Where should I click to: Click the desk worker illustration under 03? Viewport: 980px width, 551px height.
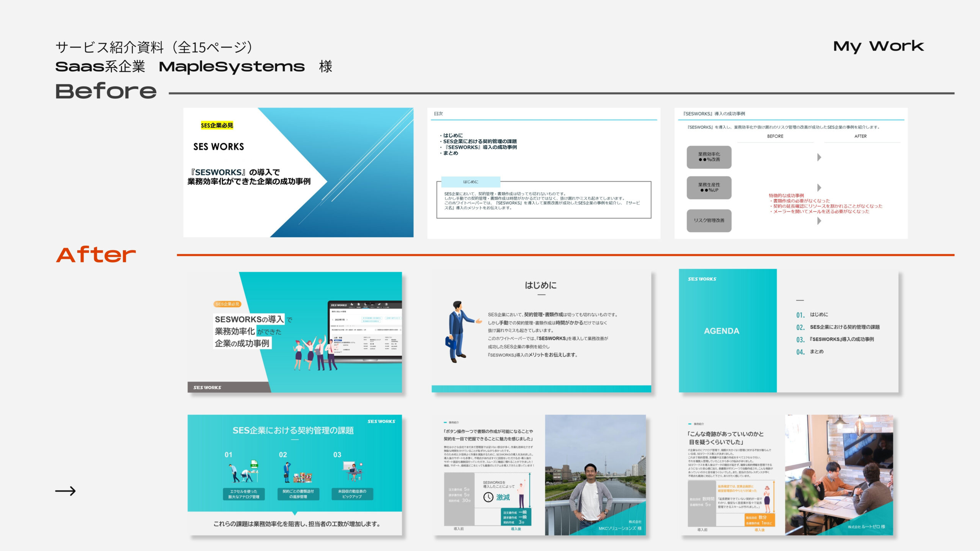click(x=353, y=472)
